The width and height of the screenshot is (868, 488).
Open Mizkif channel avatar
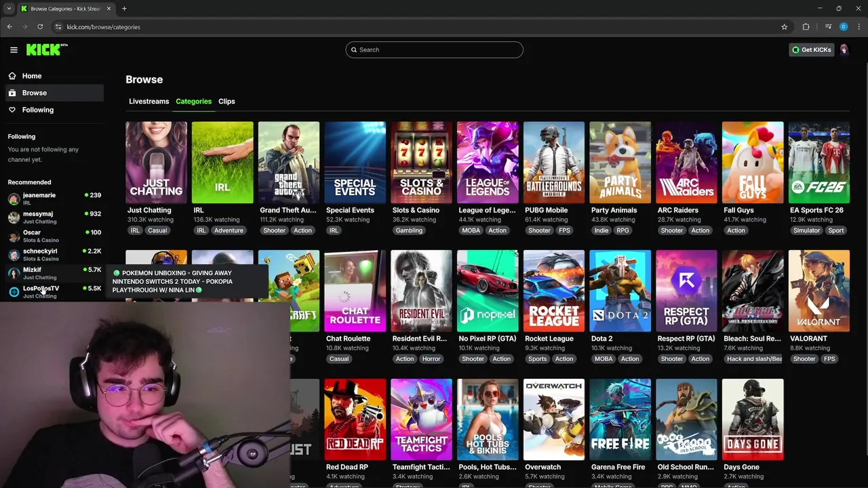click(14, 273)
